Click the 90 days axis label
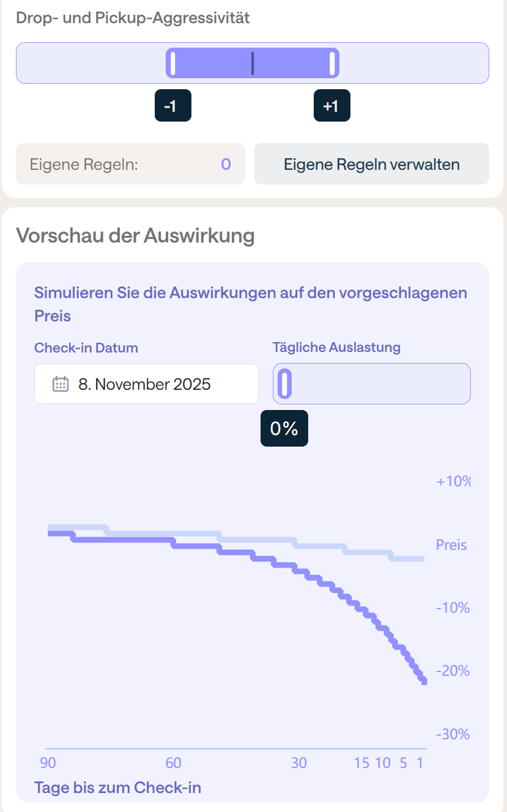507x812 pixels. click(x=48, y=763)
